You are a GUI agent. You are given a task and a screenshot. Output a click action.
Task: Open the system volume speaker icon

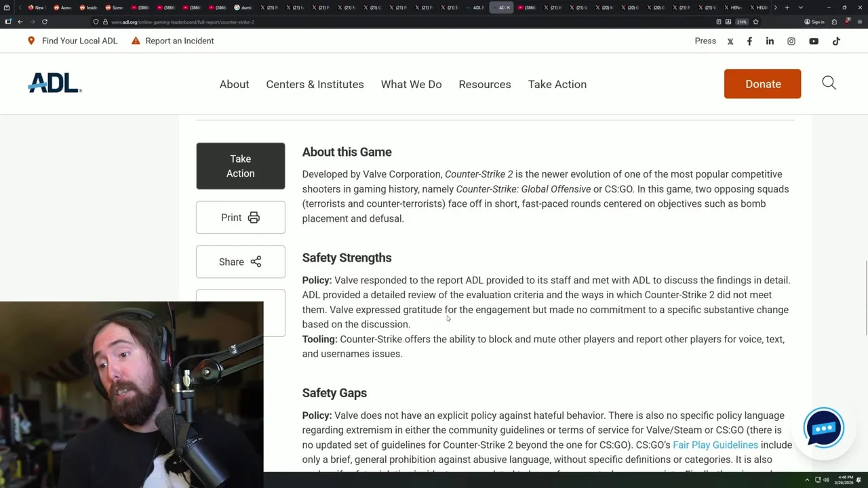pyautogui.click(x=826, y=480)
